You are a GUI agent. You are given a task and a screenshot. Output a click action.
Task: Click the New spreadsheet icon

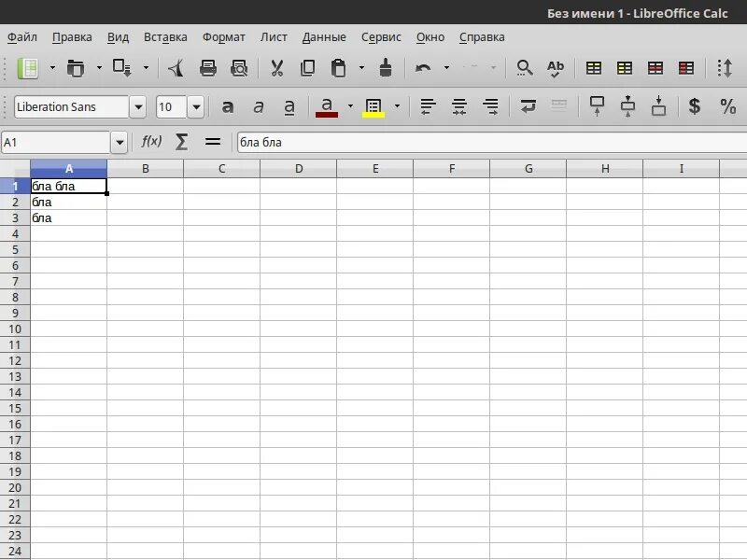tap(28, 68)
